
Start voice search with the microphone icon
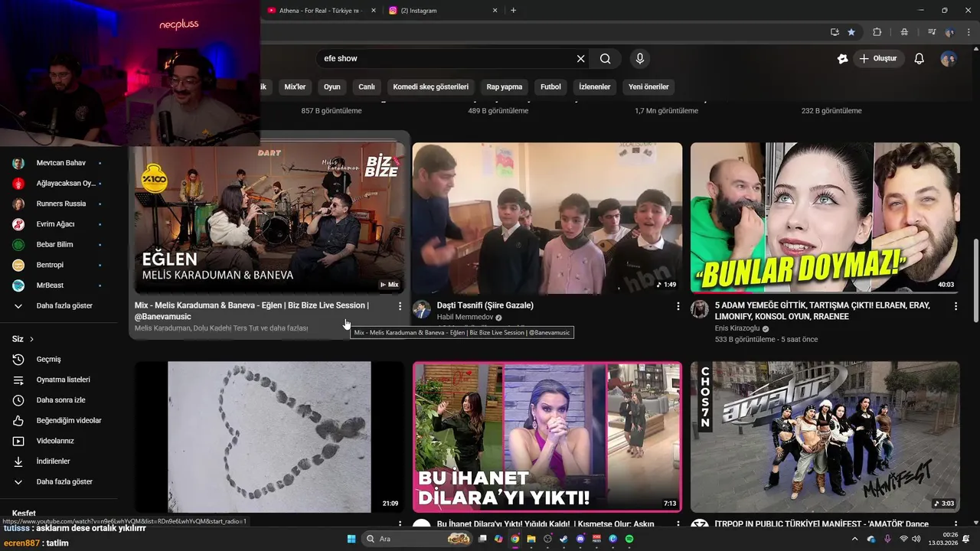click(x=639, y=59)
